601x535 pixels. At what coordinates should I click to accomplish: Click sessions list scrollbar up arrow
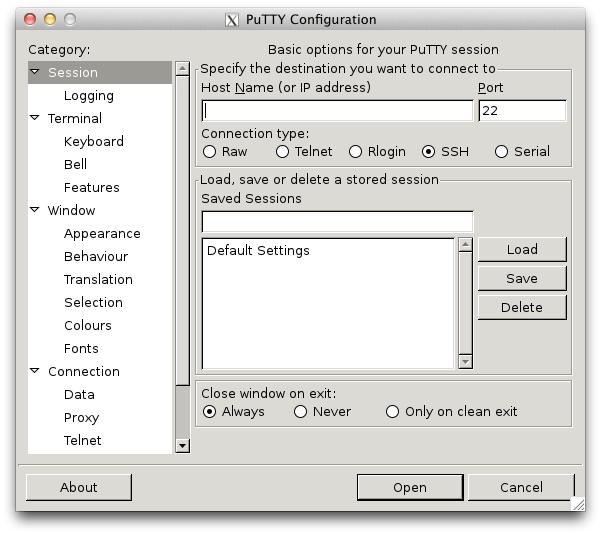click(465, 245)
